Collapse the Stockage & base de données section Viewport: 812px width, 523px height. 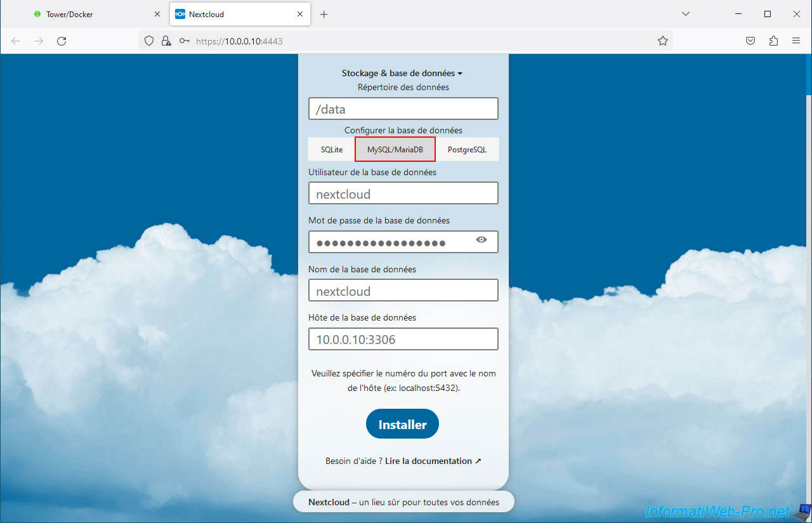(402, 74)
